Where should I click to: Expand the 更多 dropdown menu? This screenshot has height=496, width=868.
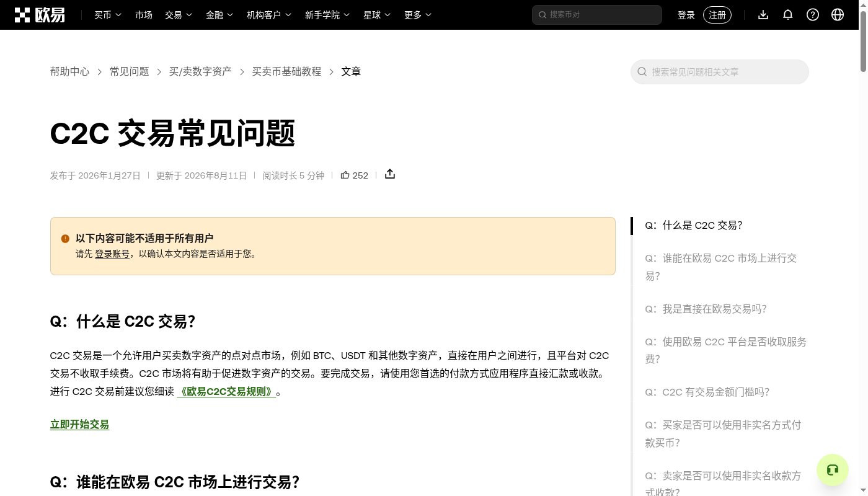(x=418, y=15)
